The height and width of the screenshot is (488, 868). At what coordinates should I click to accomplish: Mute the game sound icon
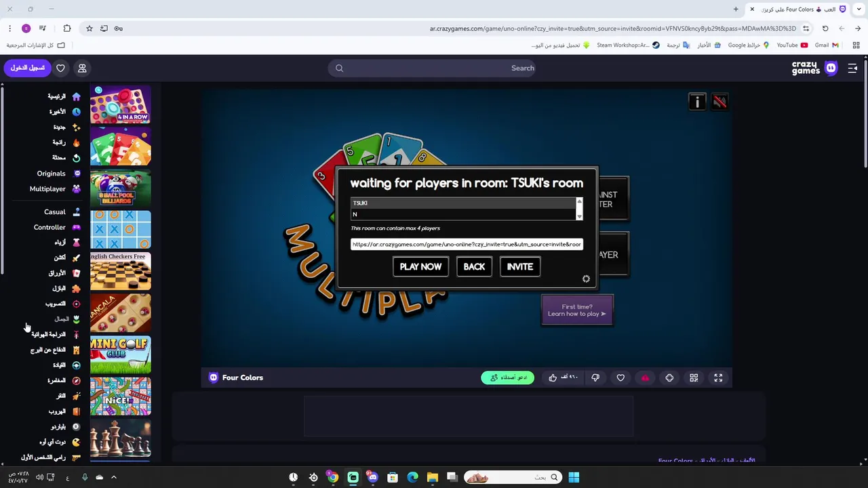click(719, 102)
